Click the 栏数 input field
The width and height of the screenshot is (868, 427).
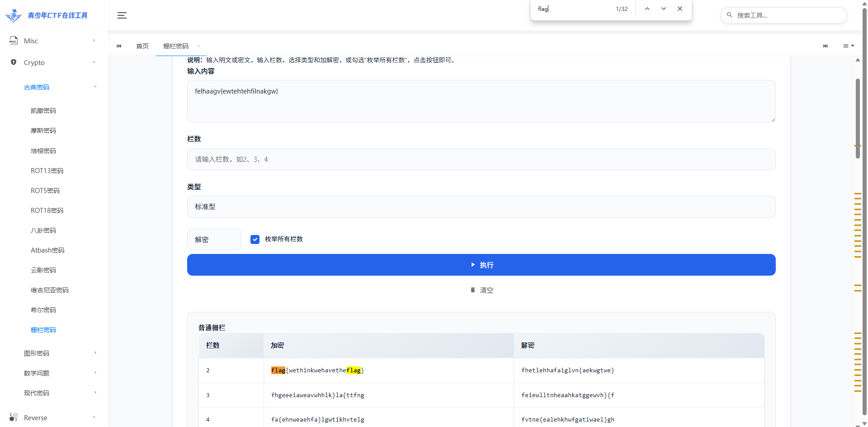point(481,160)
